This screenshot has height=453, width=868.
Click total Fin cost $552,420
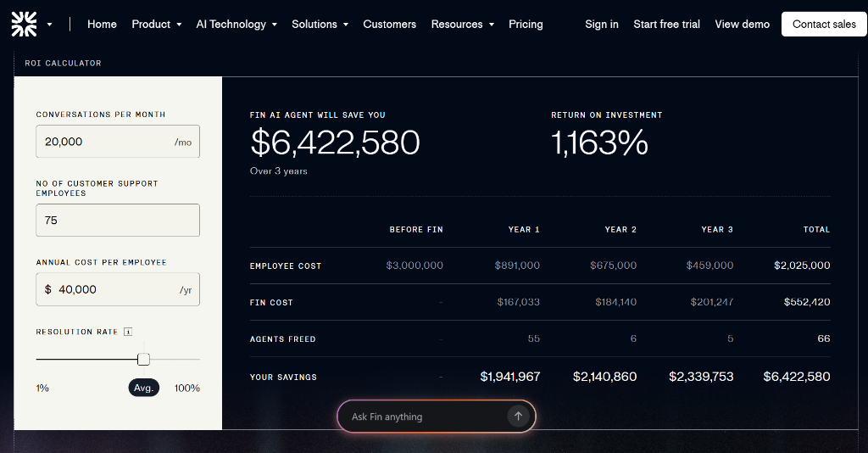click(807, 302)
